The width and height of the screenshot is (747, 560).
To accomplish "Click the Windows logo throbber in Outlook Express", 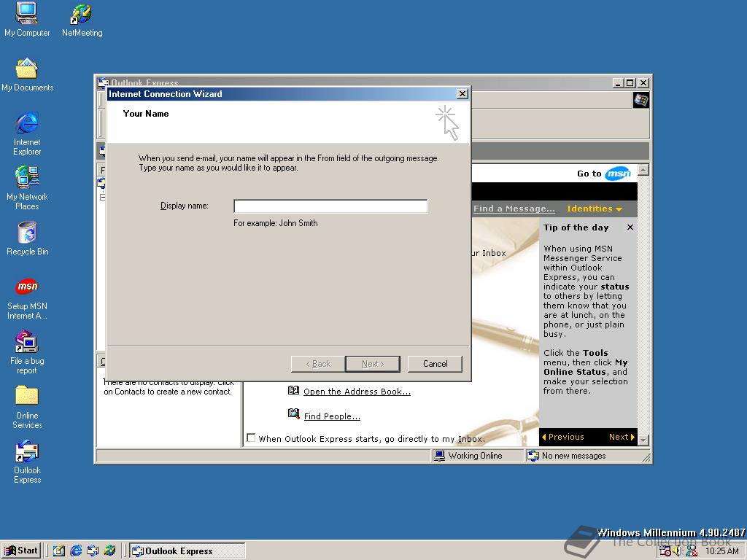I will pos(640,100).
